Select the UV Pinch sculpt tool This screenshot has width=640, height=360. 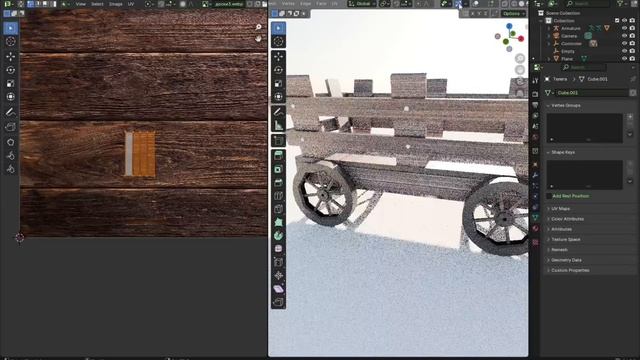11,169
